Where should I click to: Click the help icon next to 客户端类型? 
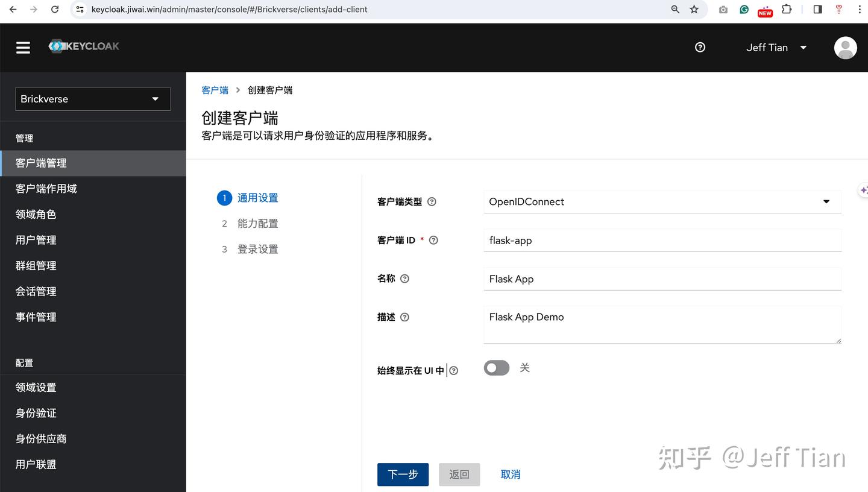(432, 202)
